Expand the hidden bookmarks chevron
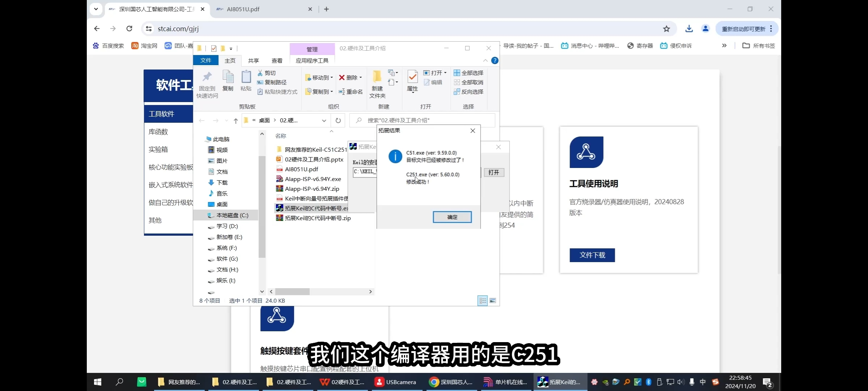The height and width of the screenshot is (391, 868). click(x=724, y=46)
